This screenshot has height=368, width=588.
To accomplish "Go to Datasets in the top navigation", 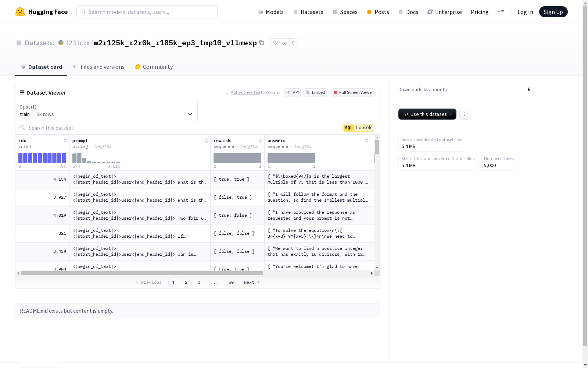I will tap(308, 12).
